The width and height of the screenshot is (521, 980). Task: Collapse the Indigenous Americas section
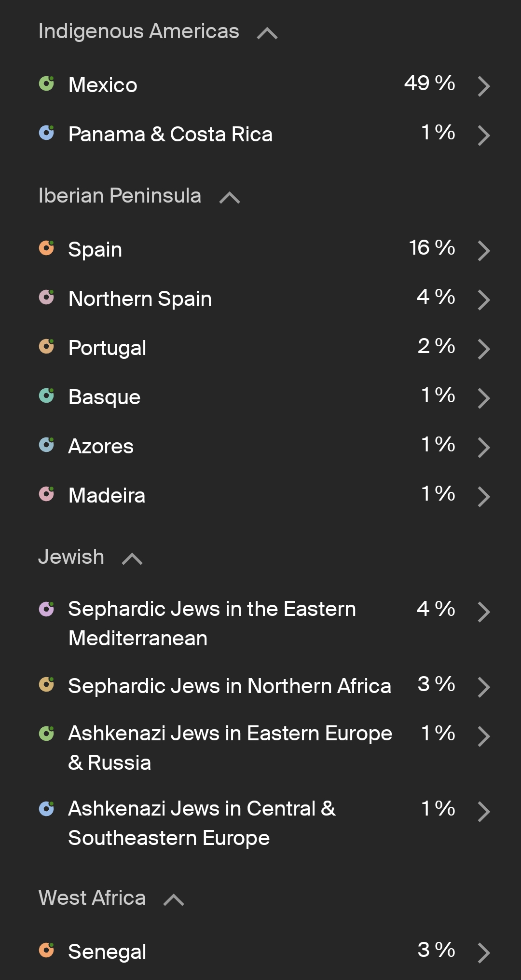click(267, 33)
